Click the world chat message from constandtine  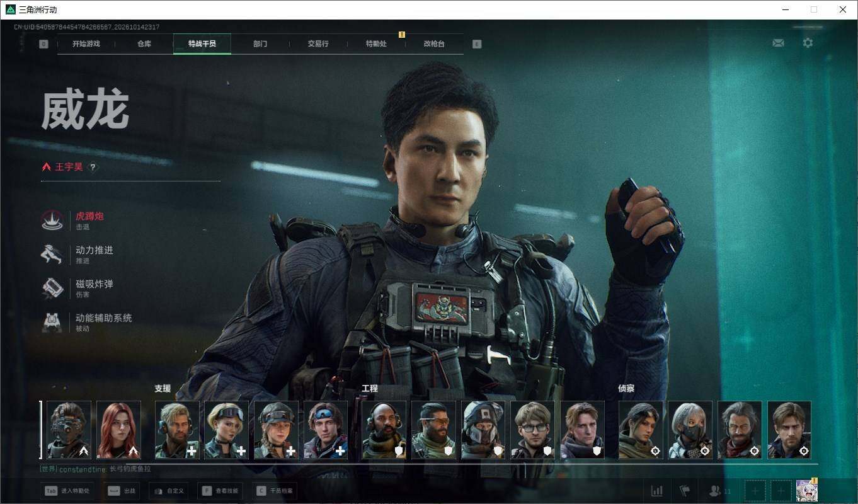click(95, 469)
